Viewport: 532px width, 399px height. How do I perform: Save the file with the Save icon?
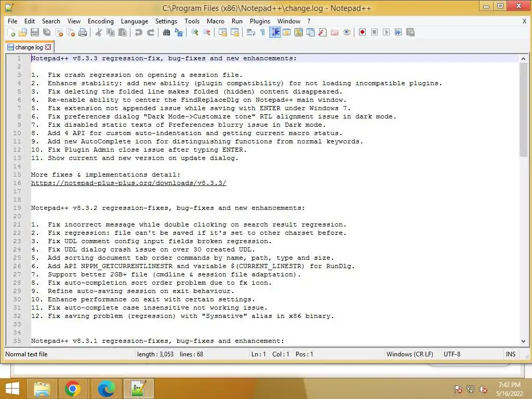[35, 32]
